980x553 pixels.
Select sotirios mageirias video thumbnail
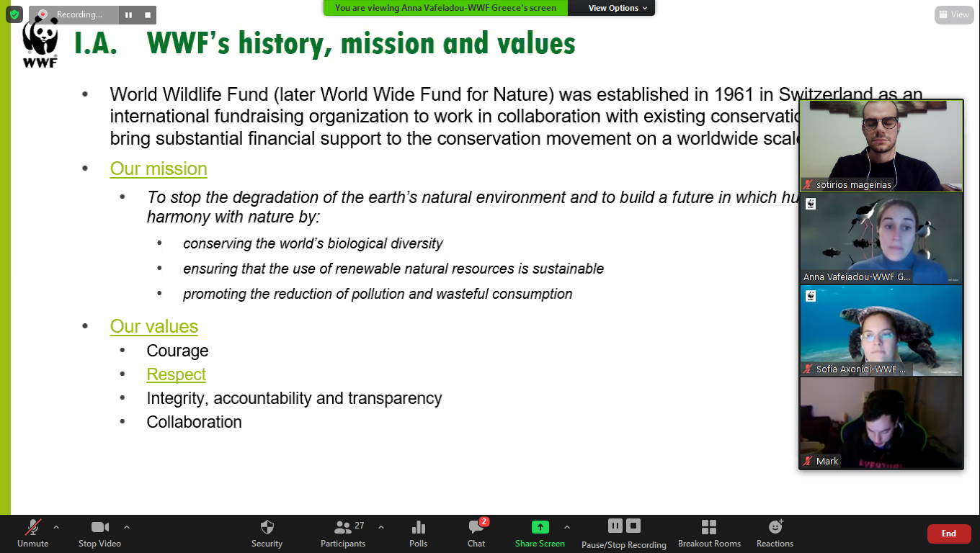[x=881, y=145]
